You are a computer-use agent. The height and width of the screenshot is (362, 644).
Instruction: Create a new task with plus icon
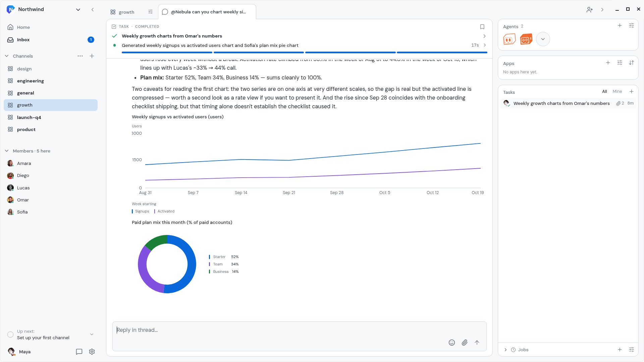click(631, 92)
